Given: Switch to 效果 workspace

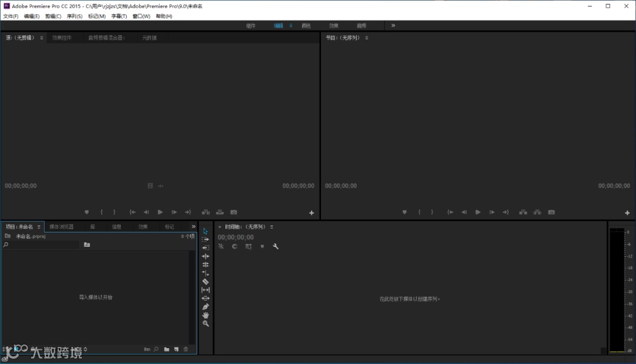Looking at the screenshot, I should pos(334,25).
